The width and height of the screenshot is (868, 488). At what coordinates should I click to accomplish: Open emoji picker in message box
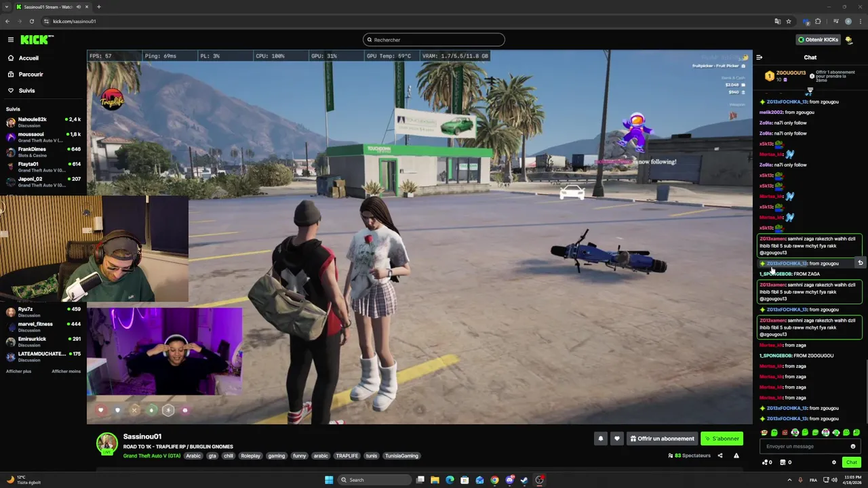[853, 447]
